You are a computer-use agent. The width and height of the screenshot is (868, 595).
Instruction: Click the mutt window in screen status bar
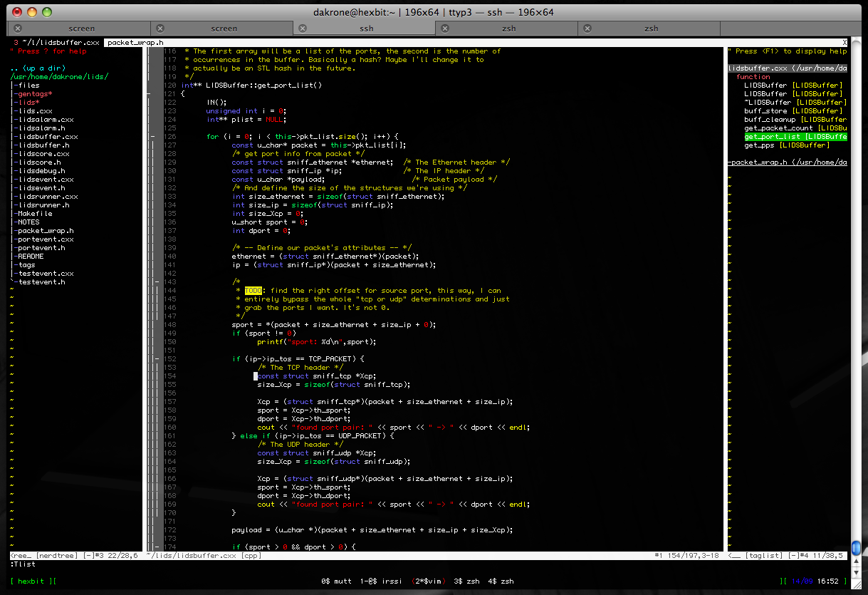[x=340, y=581]
